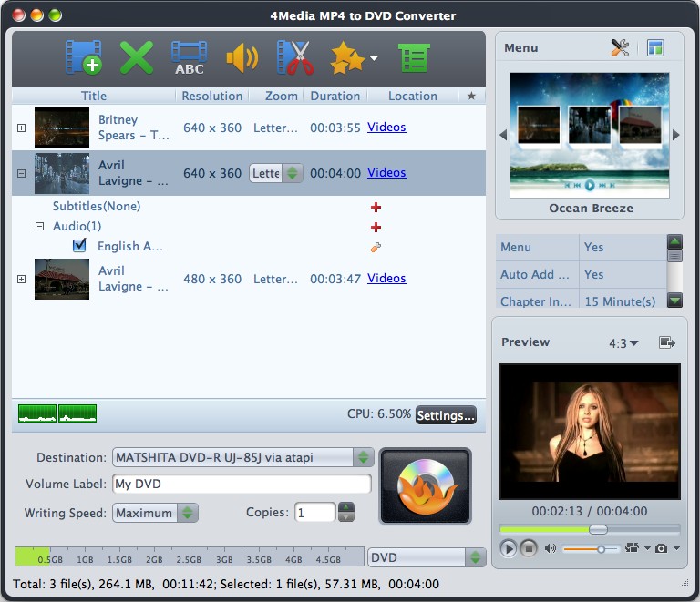
Task: Click the green X remove icon
Action: coord(136,57)
